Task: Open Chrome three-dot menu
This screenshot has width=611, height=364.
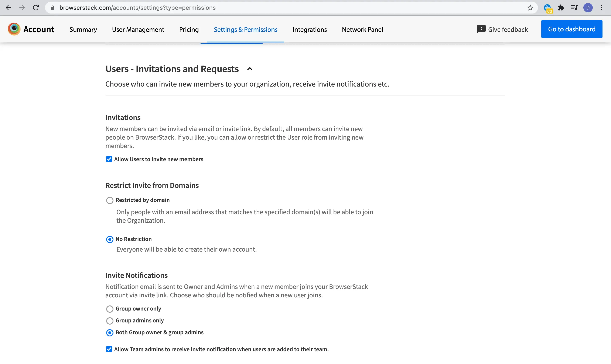Action: tap(601, 8)
